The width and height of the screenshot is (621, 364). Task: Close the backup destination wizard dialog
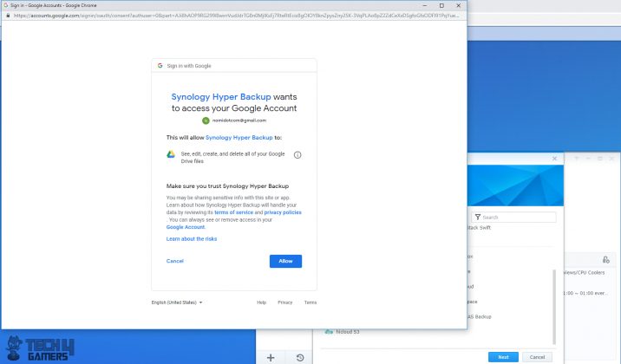(x=554, y=159)
